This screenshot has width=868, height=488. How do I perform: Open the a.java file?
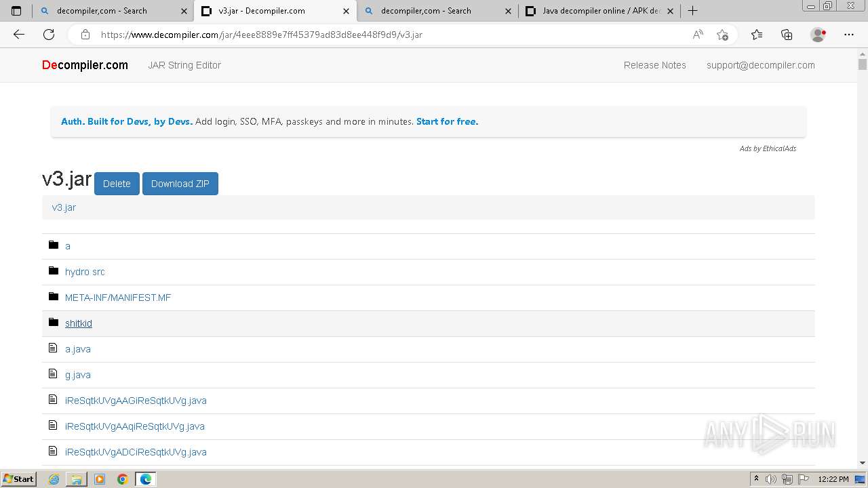point(78,349)
